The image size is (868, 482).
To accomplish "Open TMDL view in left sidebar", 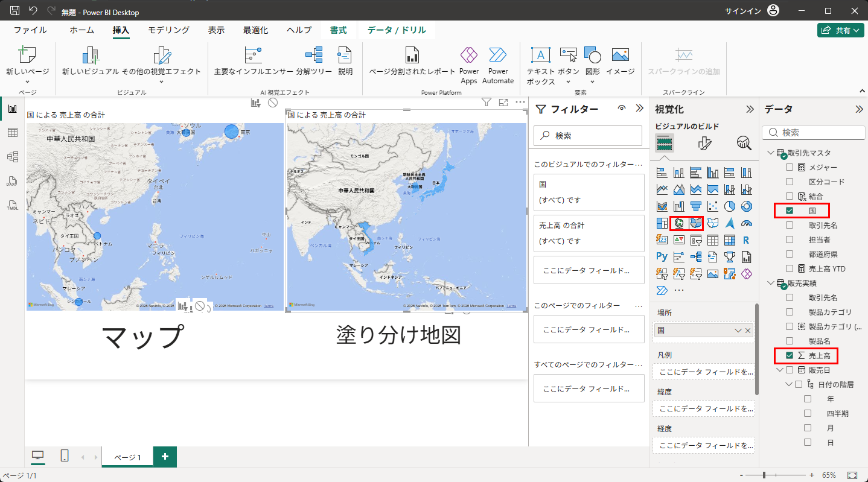I will click(12, 205).
